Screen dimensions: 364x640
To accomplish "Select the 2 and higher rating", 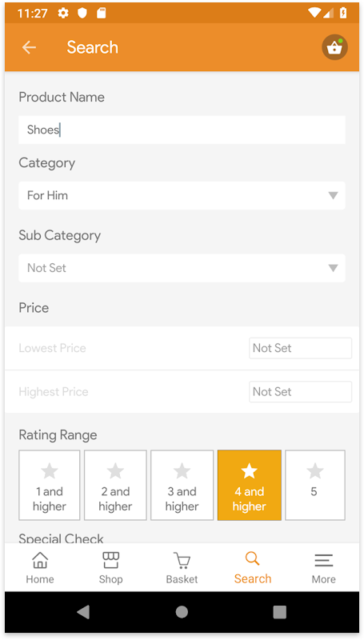I will [115, 486].
